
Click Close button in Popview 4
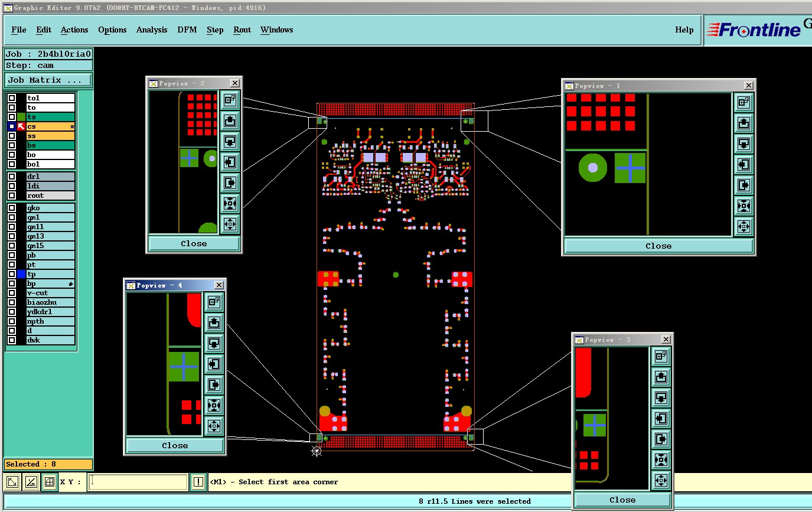[175, 445]
